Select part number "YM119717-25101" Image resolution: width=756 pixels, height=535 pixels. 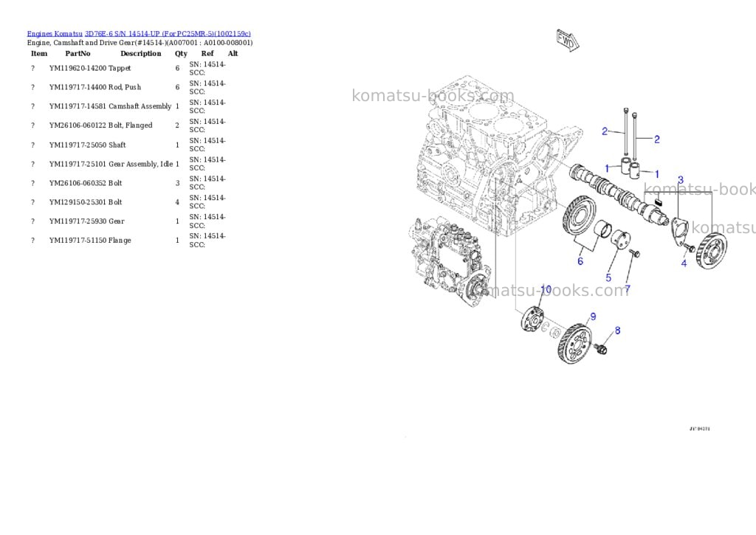(x=78, y=165)
